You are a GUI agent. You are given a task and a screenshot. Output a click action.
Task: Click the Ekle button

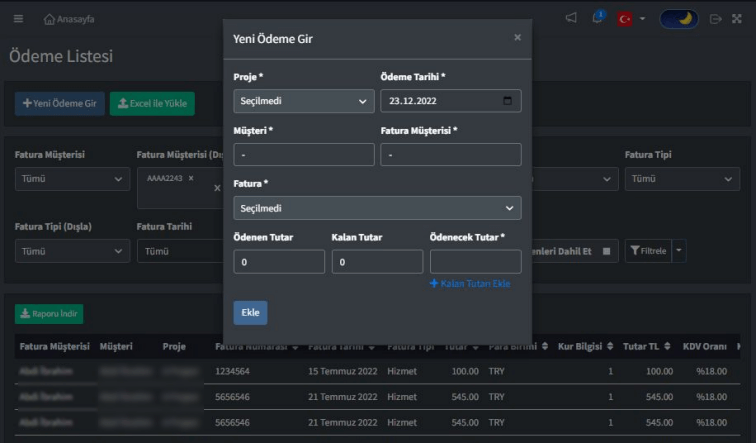[x=250, y=313]
